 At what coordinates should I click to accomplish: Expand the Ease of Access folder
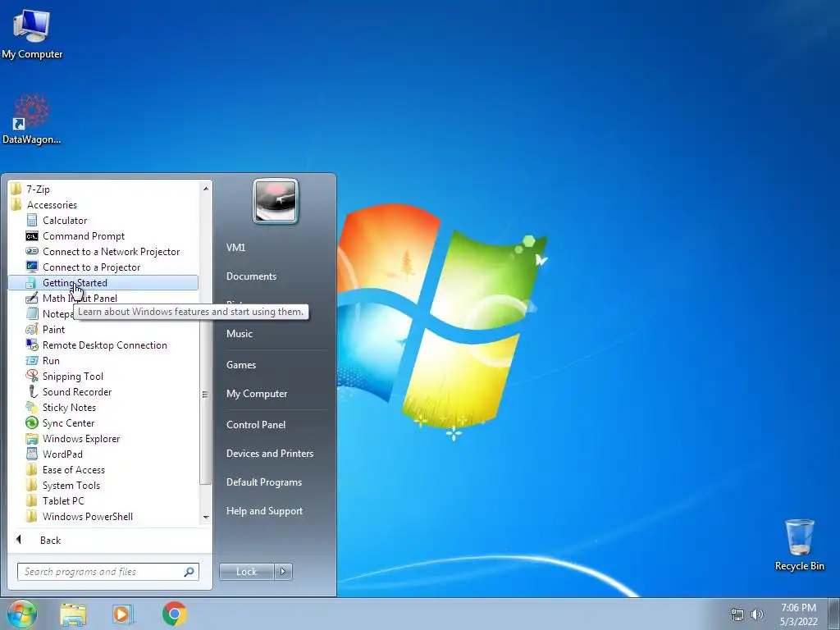[x=73, y=470]
